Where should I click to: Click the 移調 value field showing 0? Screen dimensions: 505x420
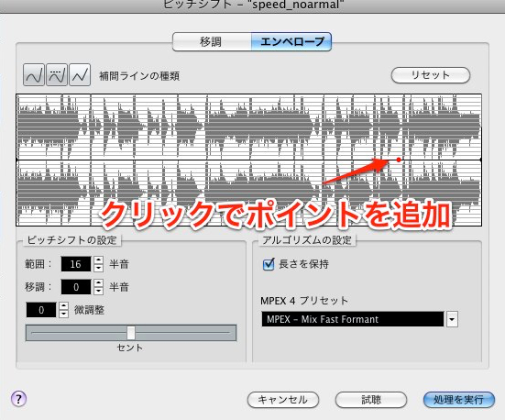[76, 287]
